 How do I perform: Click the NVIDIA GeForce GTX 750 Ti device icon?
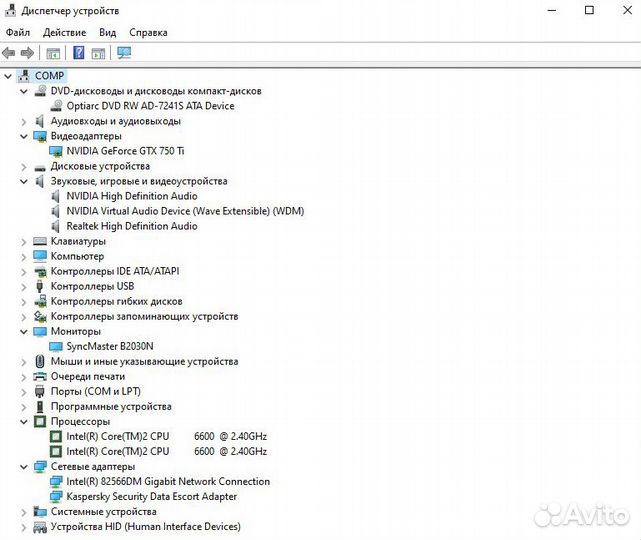click(x=56, y=151)
